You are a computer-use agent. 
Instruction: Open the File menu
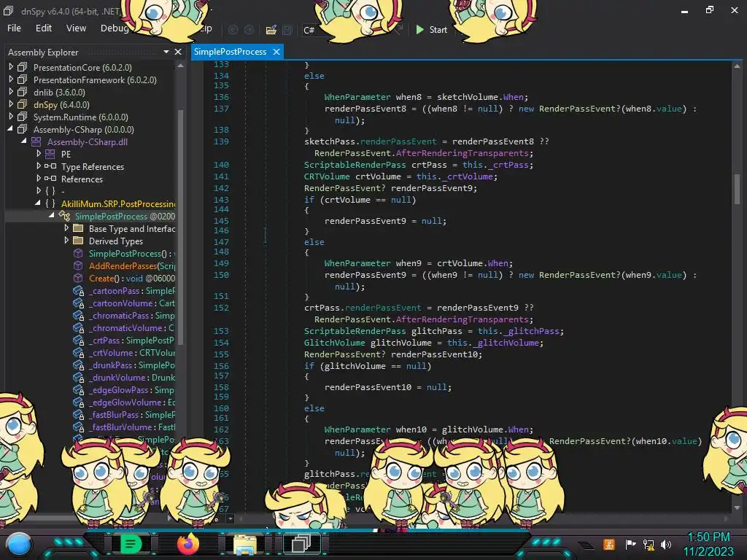15,28
